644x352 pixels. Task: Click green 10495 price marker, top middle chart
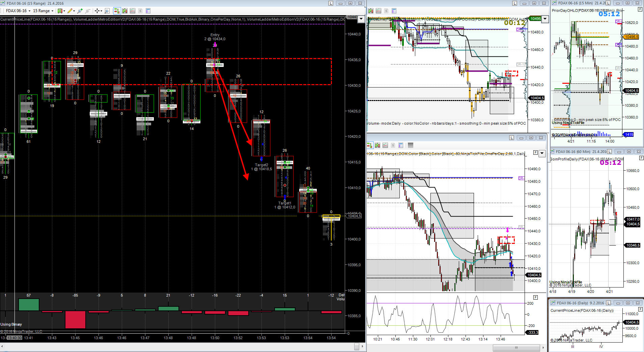[535, 19]
